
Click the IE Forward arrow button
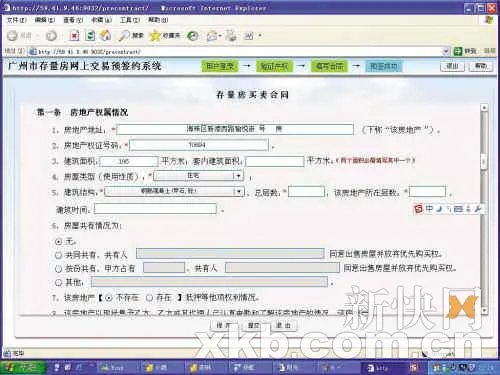pos(51,36)
